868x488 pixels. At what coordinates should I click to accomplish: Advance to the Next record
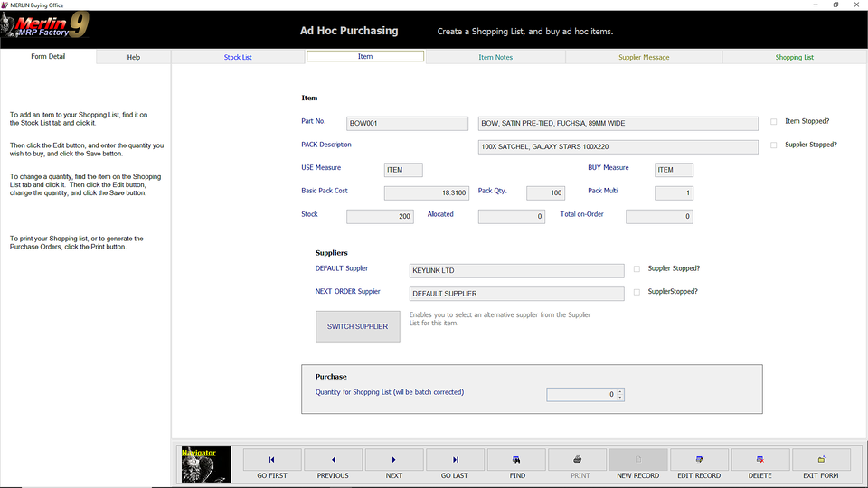[393, 464]
